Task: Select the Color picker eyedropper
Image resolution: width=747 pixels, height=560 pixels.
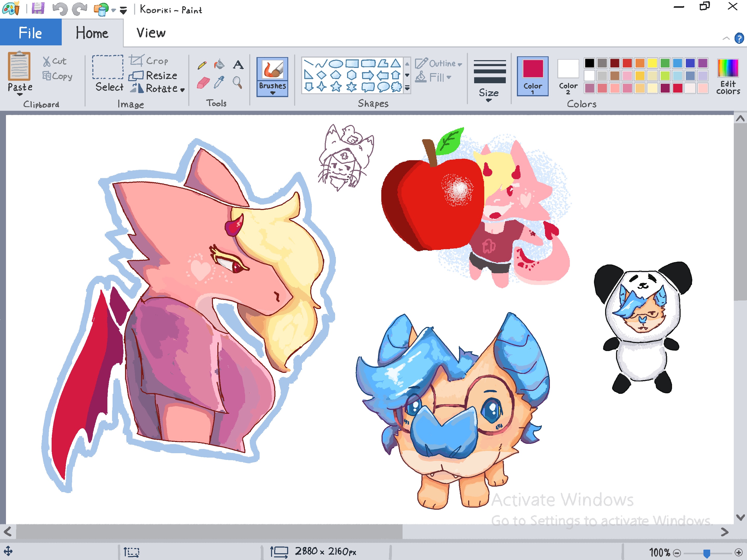Action: (219, 82)
